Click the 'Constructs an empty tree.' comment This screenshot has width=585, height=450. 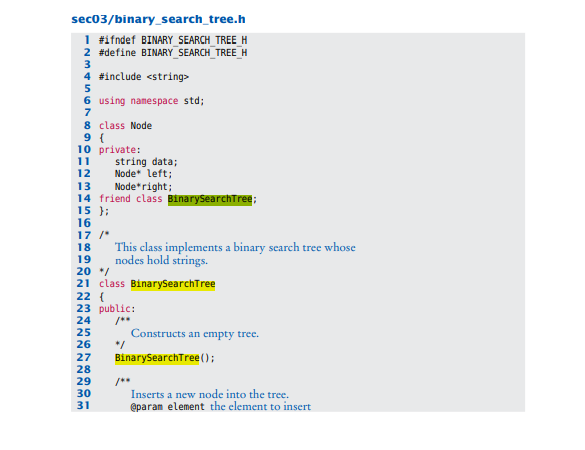click(195, 333)
